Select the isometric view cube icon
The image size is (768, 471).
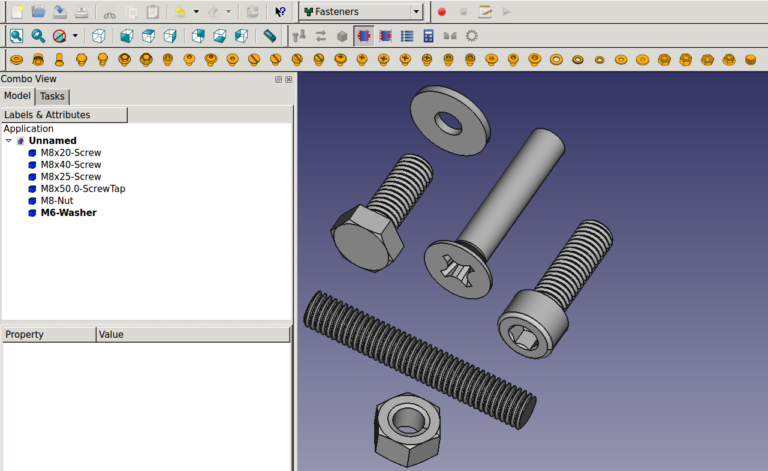[98, 36]
